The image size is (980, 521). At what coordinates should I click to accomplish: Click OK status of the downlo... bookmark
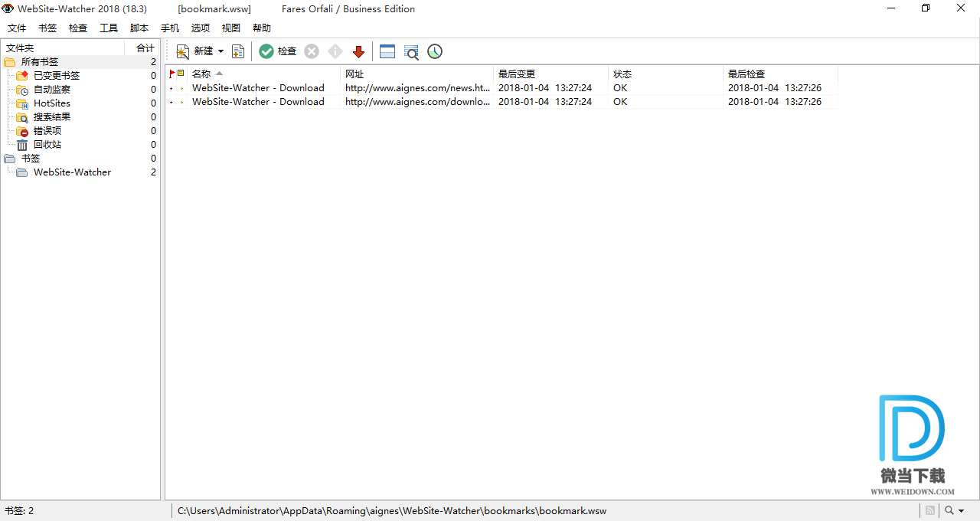pos(620,102)
